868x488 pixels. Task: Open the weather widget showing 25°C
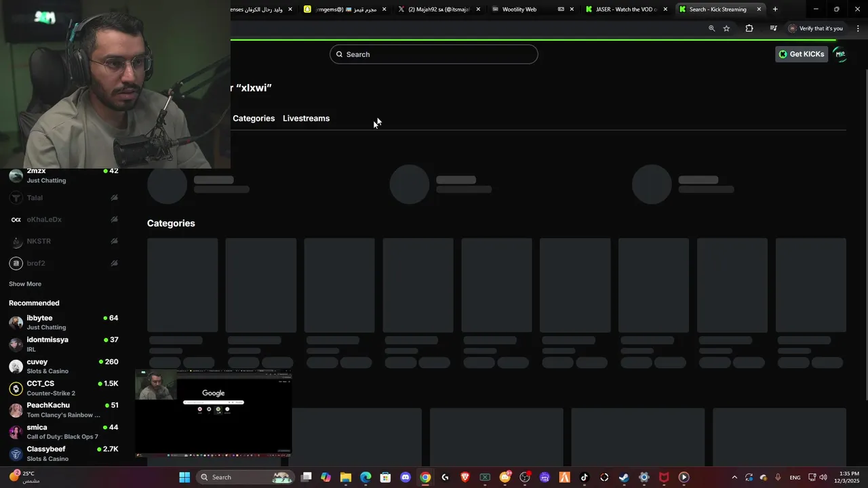pos(24,477)
